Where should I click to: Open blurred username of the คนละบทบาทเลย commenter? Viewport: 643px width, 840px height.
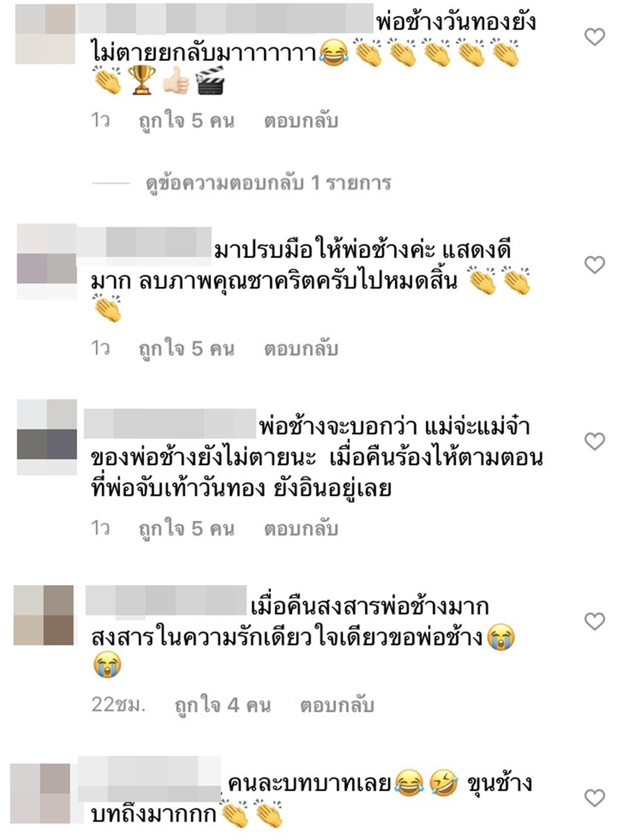tap(149, 778)
